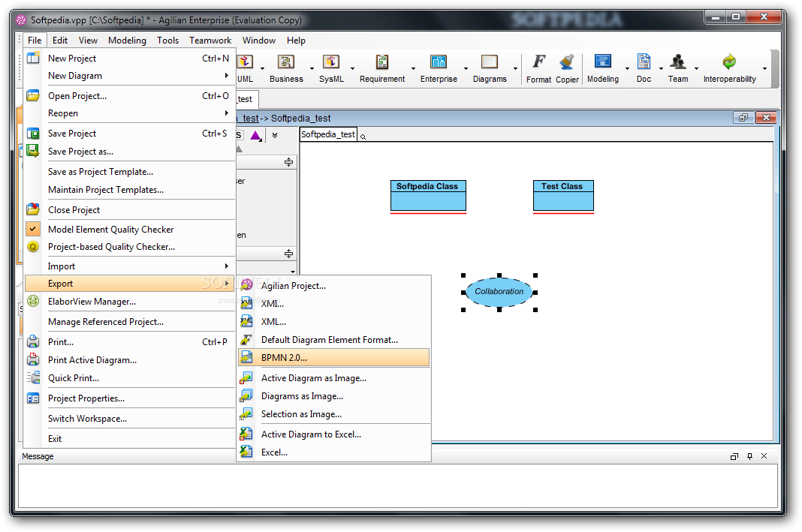Click the magnifier icon beside Softpedia_test breadcrumb

click(x=363, y=137)
